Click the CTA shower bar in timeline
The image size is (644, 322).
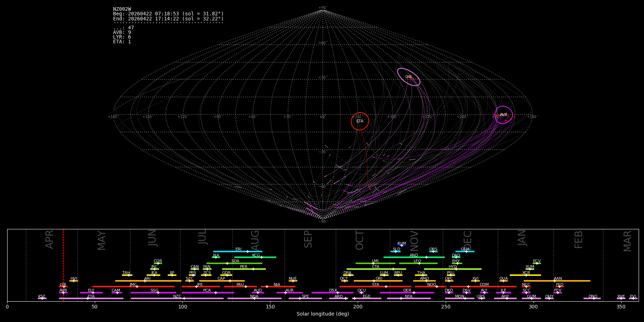click(376, 269)
